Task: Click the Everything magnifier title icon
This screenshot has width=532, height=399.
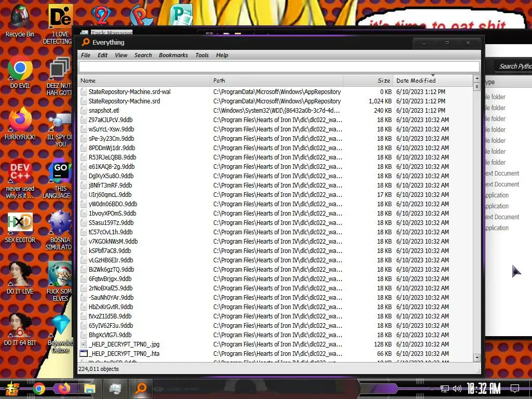Action: [x=86, y=42]
